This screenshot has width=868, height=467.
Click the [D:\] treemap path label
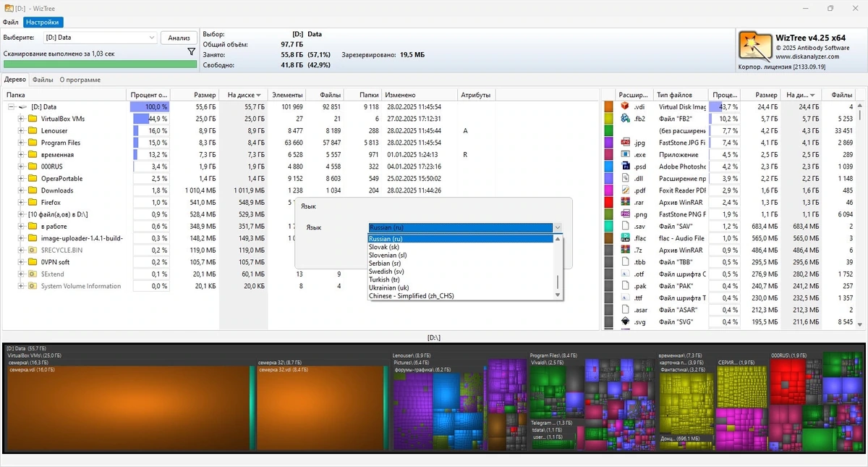[x=434, y=337]
